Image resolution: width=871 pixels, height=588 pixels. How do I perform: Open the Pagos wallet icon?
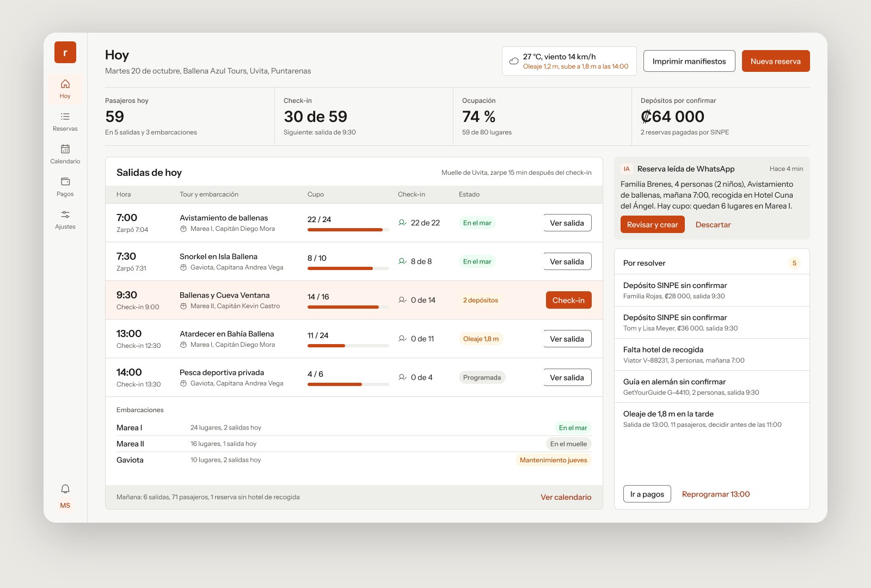click(65, 182)
